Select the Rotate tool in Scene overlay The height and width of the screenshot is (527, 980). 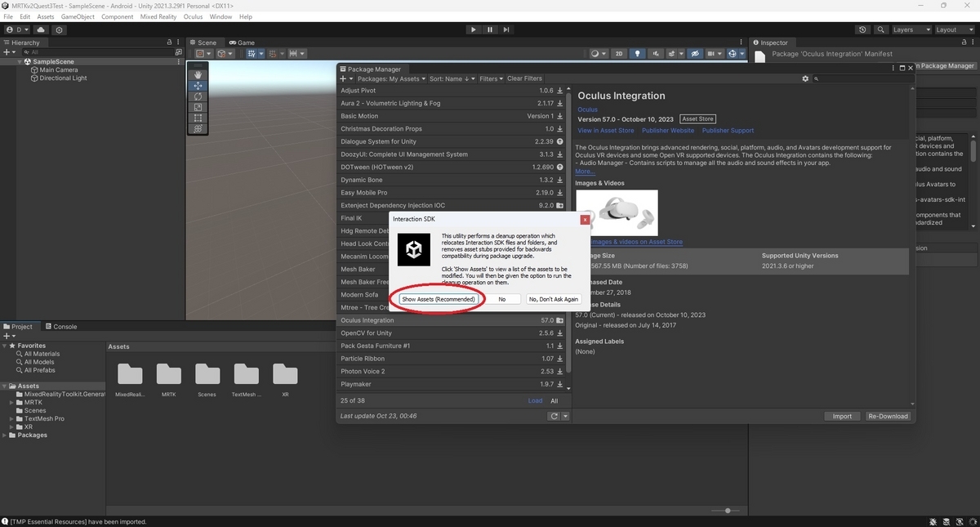pyautogui.click(x=198, y=96)
